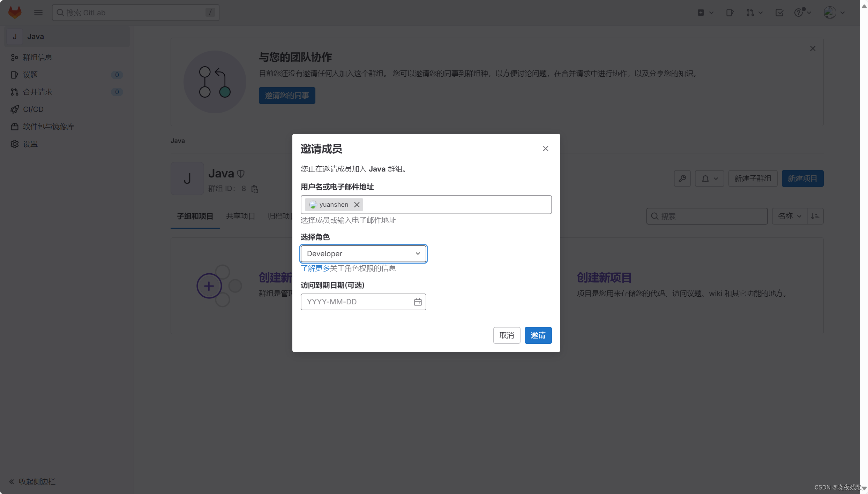The width and height of the screenshot is (868, 494).
Task: Click the Java group avatar
Action: (187, 178)
